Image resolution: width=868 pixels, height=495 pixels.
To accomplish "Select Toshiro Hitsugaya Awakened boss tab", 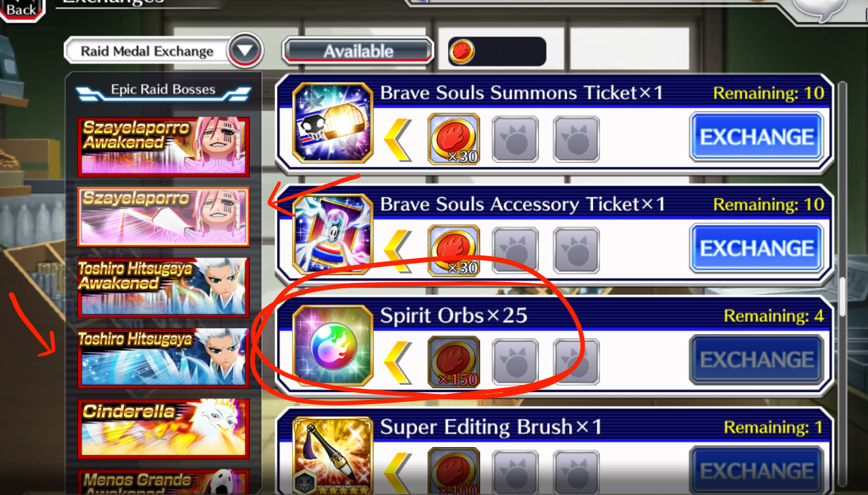I will 163,287.
